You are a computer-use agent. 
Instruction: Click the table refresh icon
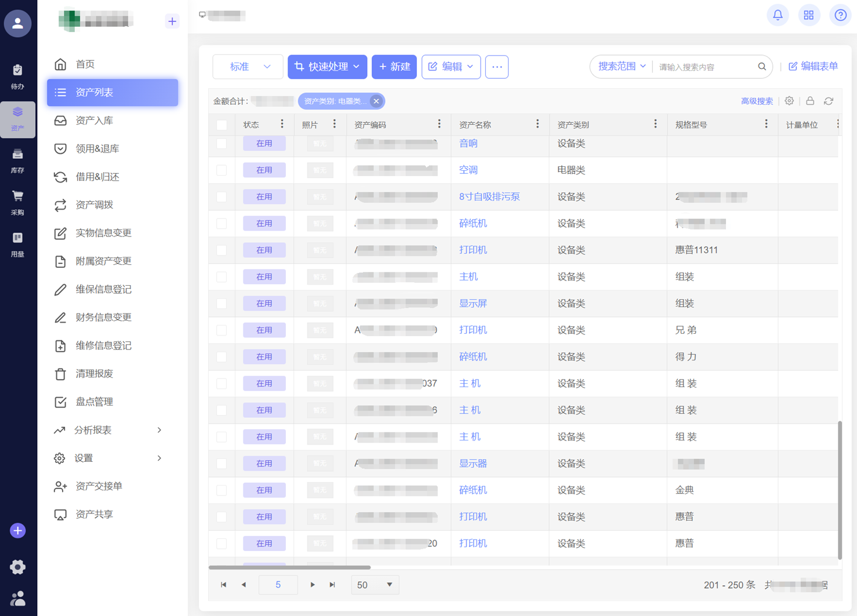click(829, 101)
